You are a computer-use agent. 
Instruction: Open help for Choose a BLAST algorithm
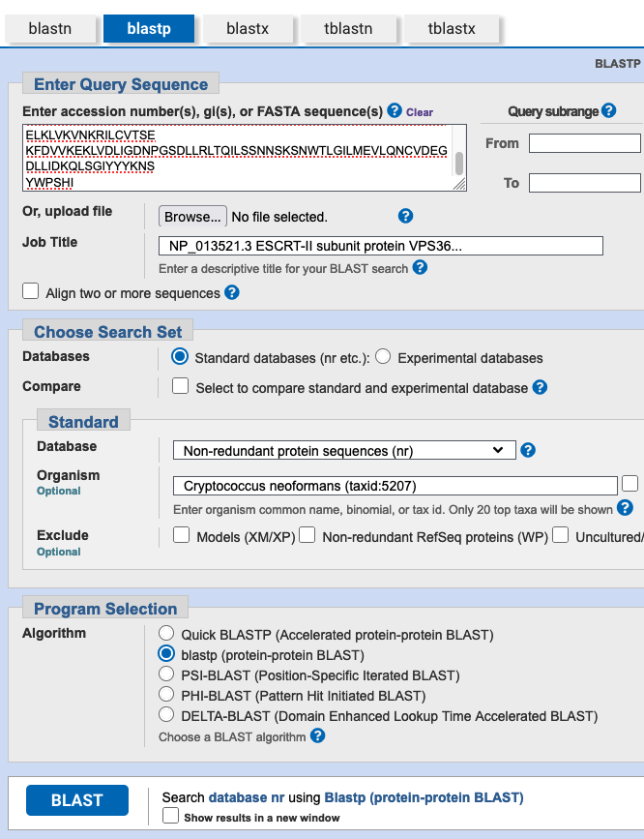tap(318, 735)
